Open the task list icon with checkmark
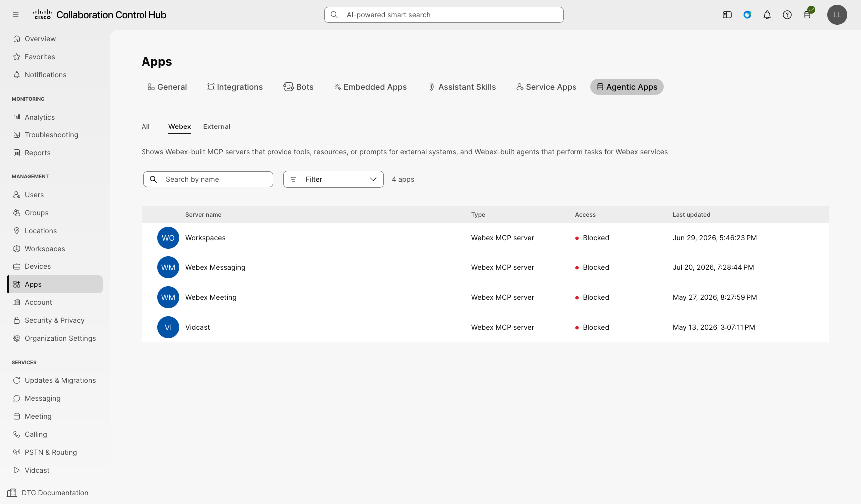 point(808,14)
